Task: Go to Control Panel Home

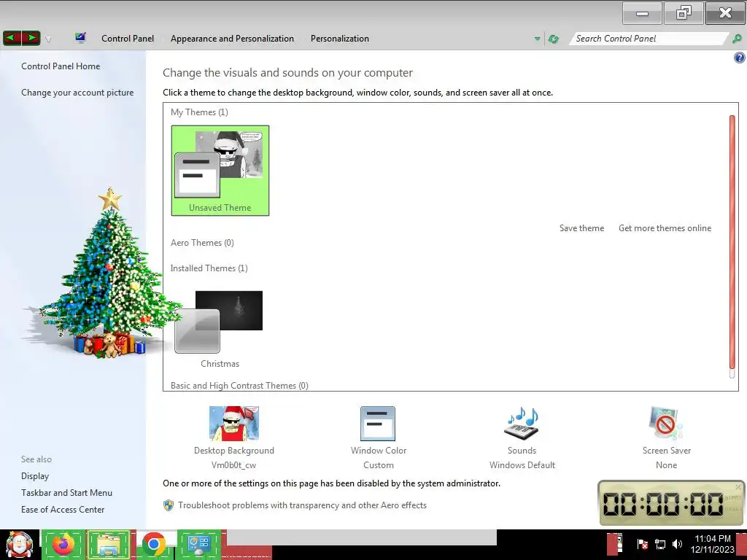Action: (x=61, y=66)
